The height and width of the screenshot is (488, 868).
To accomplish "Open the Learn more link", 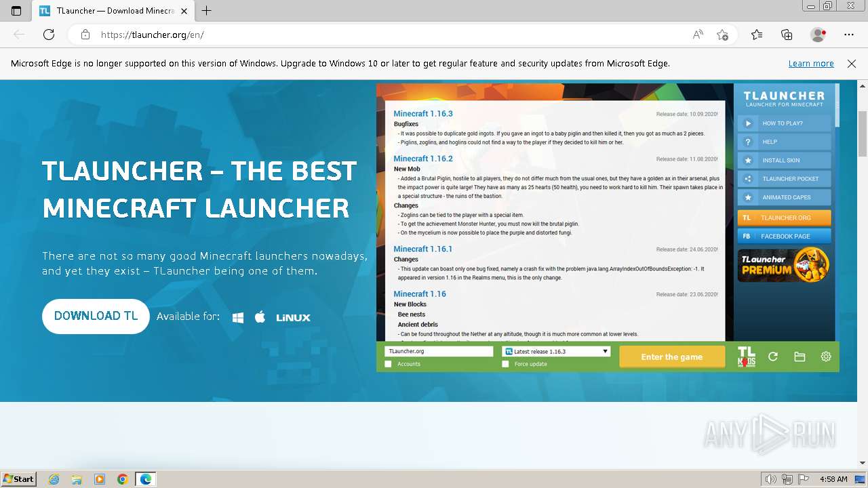I will tap(811, 64).
